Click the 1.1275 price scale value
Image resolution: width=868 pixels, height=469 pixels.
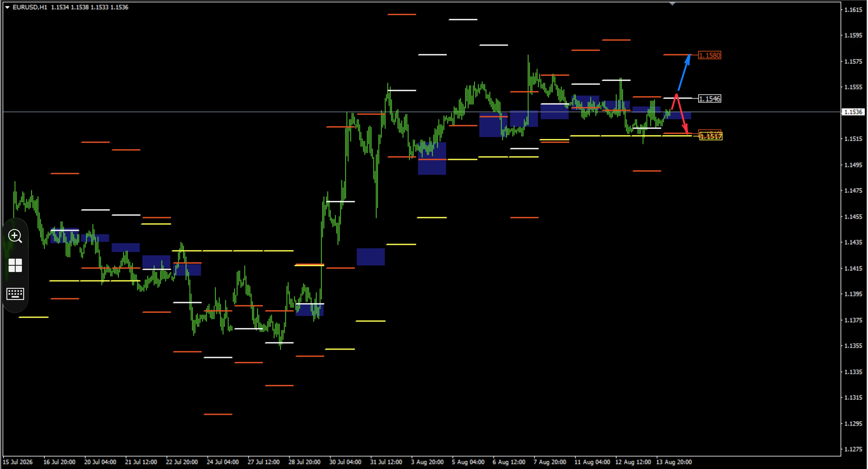pyautogui.click(x=853, y=449)
